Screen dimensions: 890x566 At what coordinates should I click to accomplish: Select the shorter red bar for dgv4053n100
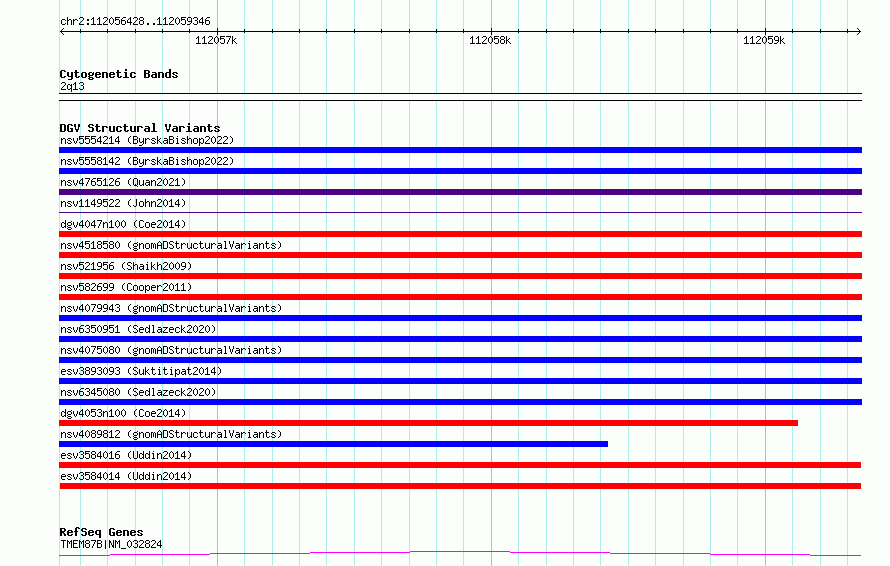coord(429,423)
